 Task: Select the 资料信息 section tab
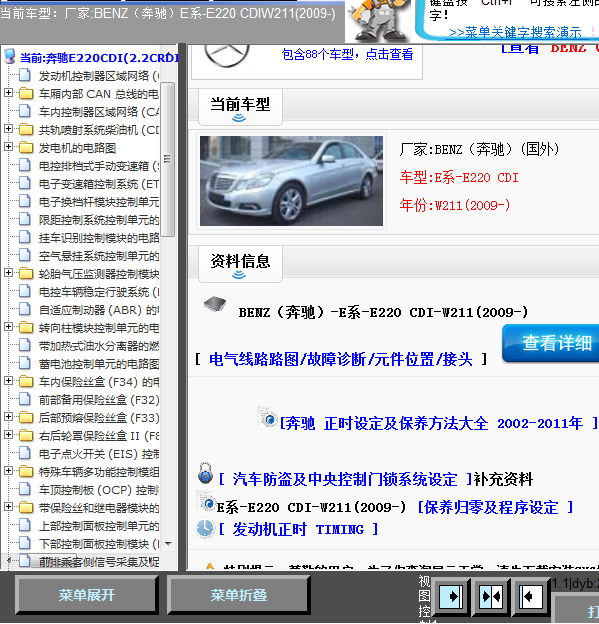[240, 264]
